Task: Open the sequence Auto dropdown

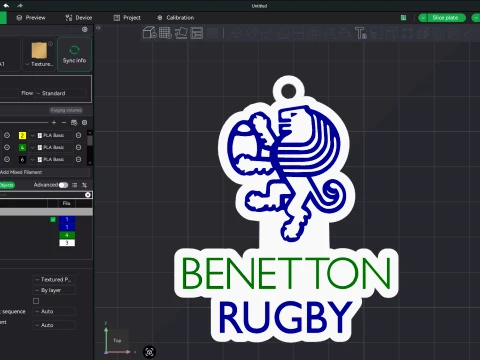Action: pos(54,312)
